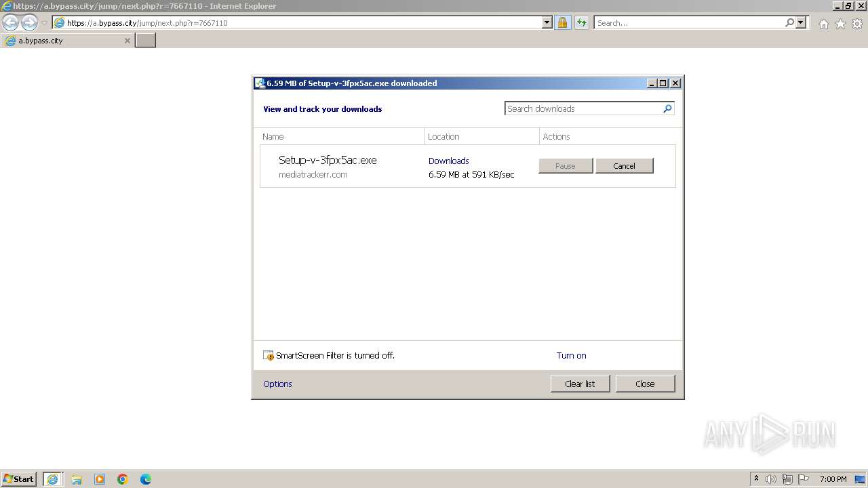Open Action Center flag icon
Screen dimensions: 868x488
tap(804, 479)
